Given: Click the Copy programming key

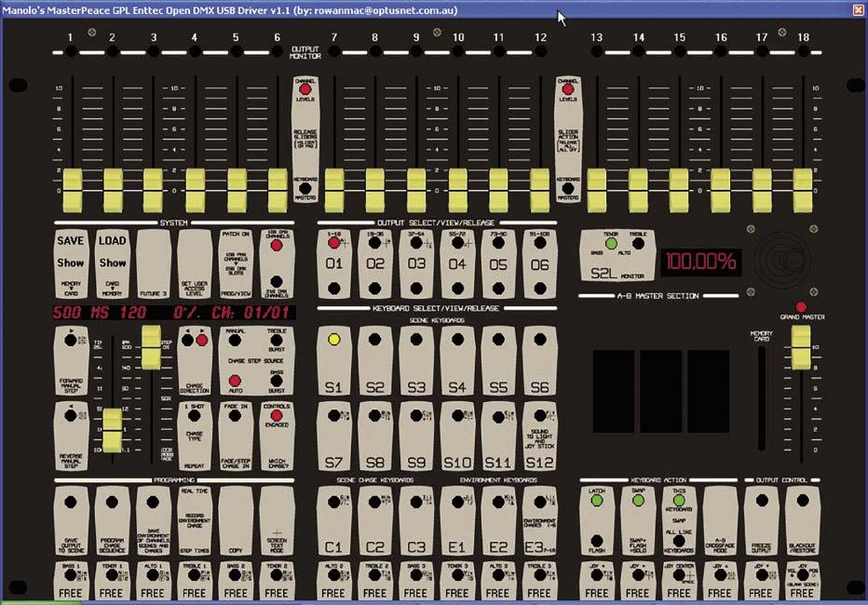Looking at the screenshot, I should click(236, 521).
